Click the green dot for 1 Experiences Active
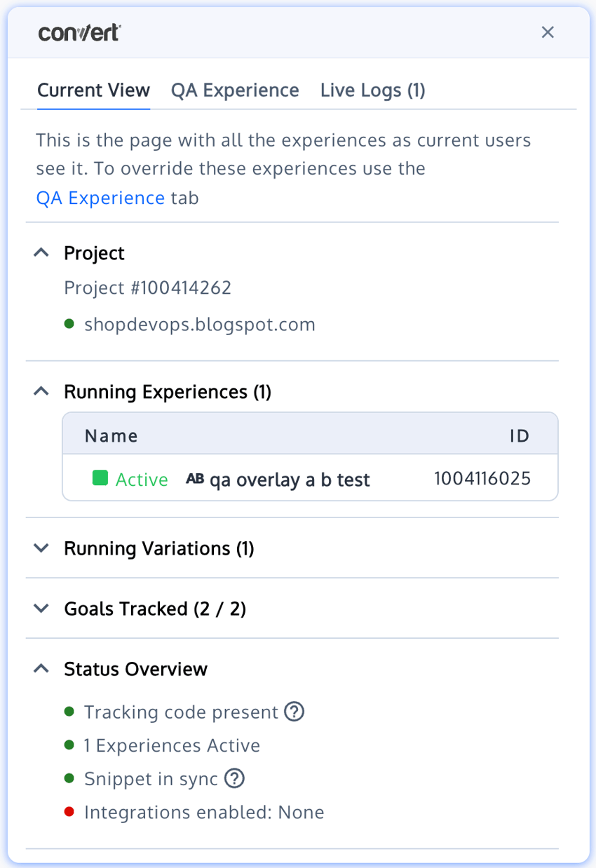The image size is (596, 868). (69, 745)
